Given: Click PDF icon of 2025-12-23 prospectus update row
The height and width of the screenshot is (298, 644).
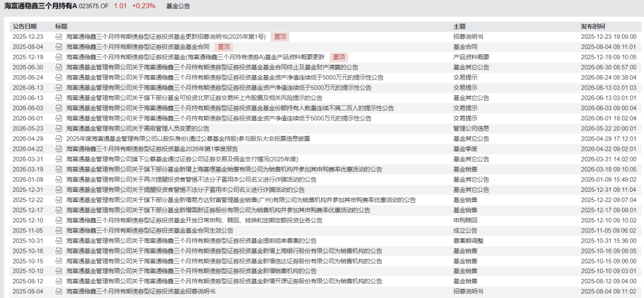Looking at the screenshot, I should point(58,36).
